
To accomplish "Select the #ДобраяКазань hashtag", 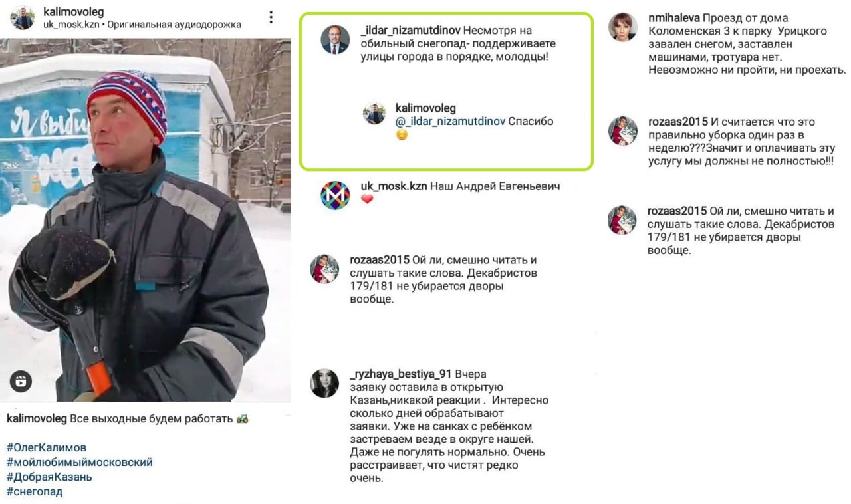I will click(x=49, y=477).
